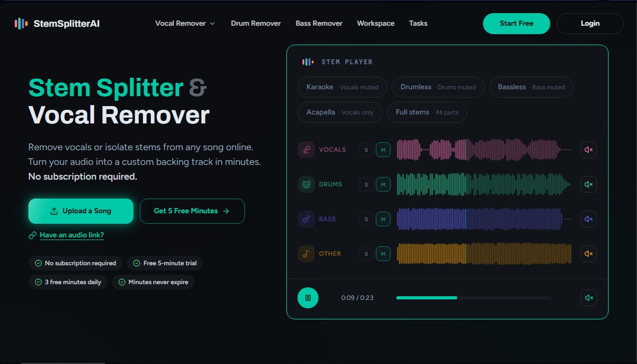Click the Drums stem icon
The image size is (637, 364).
pos(306,184)
